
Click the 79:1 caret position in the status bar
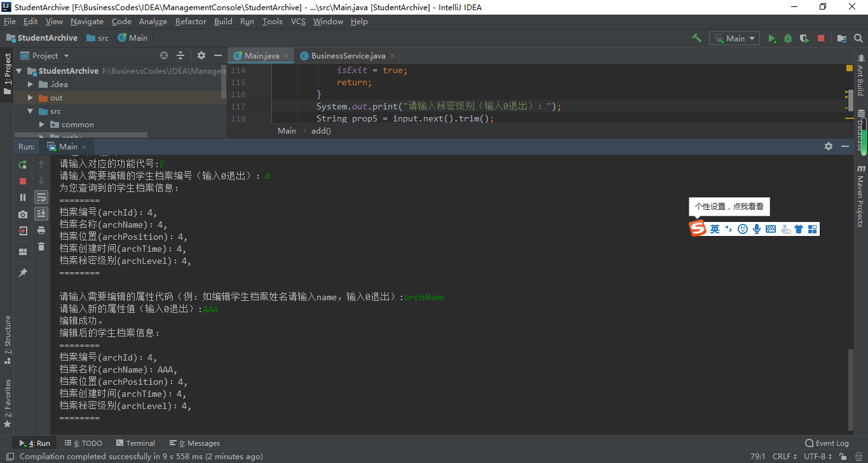tap(757, 456)
